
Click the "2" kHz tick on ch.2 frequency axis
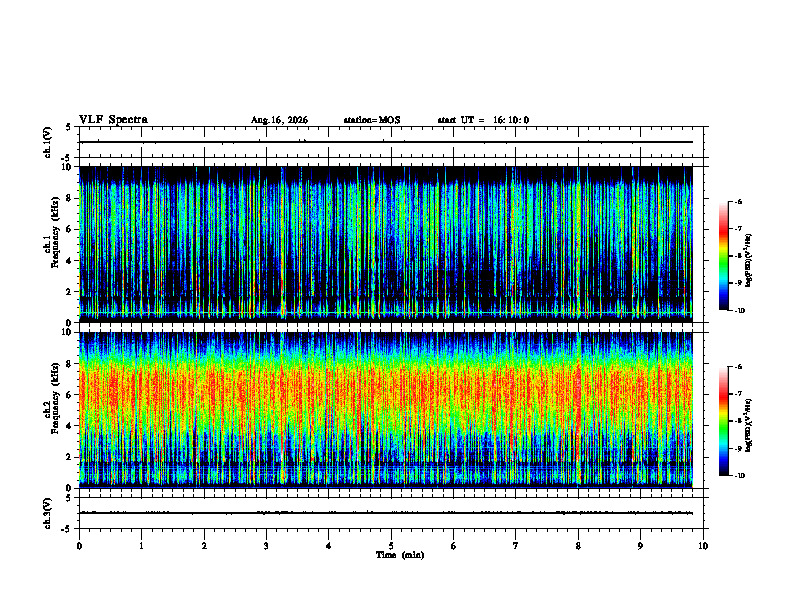tap(70, 457)
